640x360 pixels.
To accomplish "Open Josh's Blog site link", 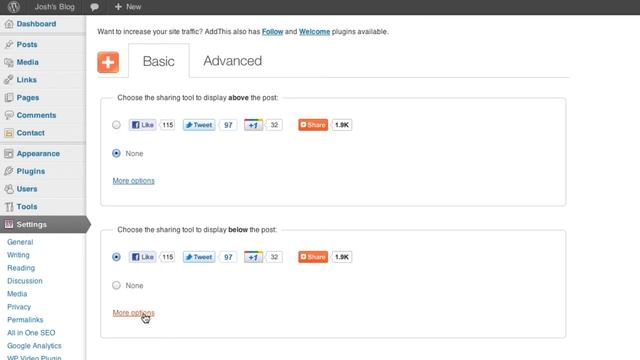I will [54, 7].
